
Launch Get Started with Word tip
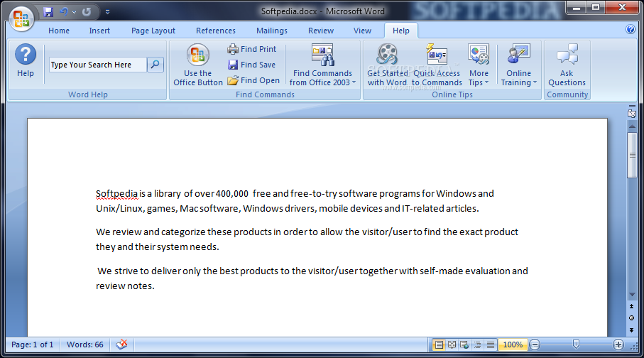click(x=387, y=65)
